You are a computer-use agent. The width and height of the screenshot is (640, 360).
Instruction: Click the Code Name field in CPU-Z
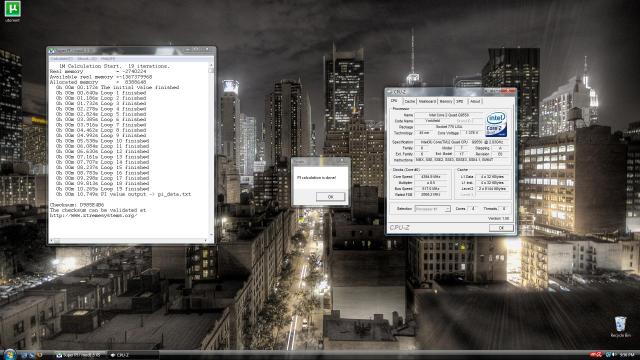point(433,121)
